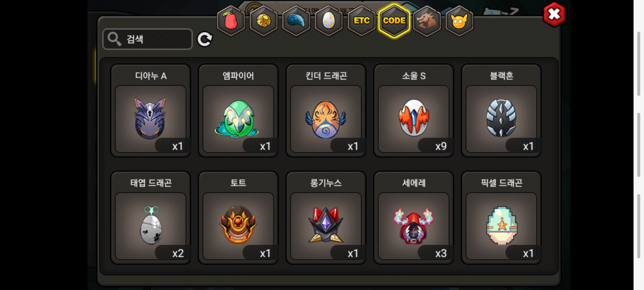Switch to the ETC tab
Image resolution: width=644 pixels, height=290 pixels.
coord(361,21)
